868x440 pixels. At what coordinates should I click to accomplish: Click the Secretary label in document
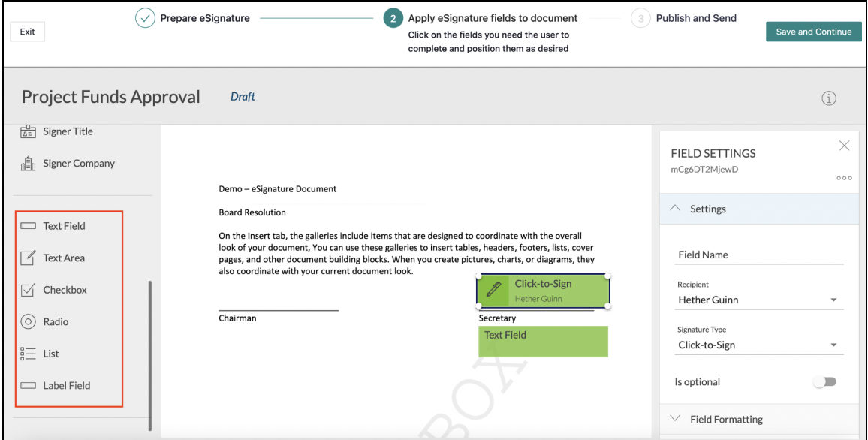497,318
